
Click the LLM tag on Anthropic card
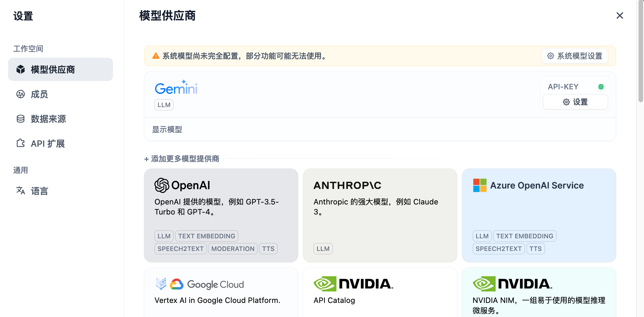click(323, 249)
